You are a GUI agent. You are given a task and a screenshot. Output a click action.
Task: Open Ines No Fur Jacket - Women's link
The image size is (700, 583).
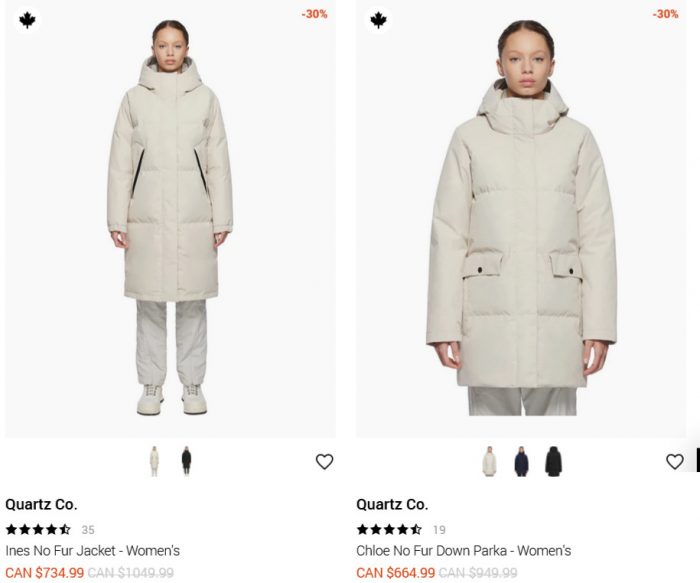(92, 550)
